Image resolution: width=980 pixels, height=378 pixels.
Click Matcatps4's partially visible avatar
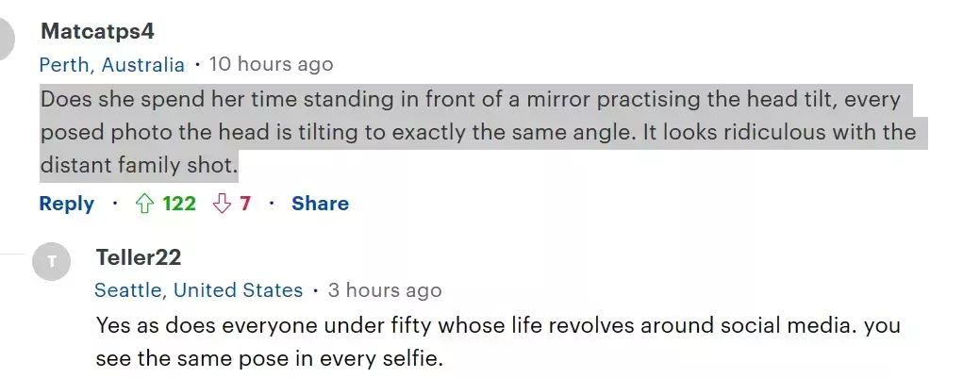tap(8, 38)
